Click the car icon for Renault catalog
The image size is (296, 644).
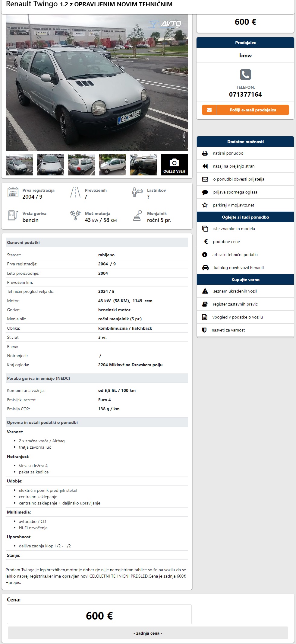click(x=205, y=268)
